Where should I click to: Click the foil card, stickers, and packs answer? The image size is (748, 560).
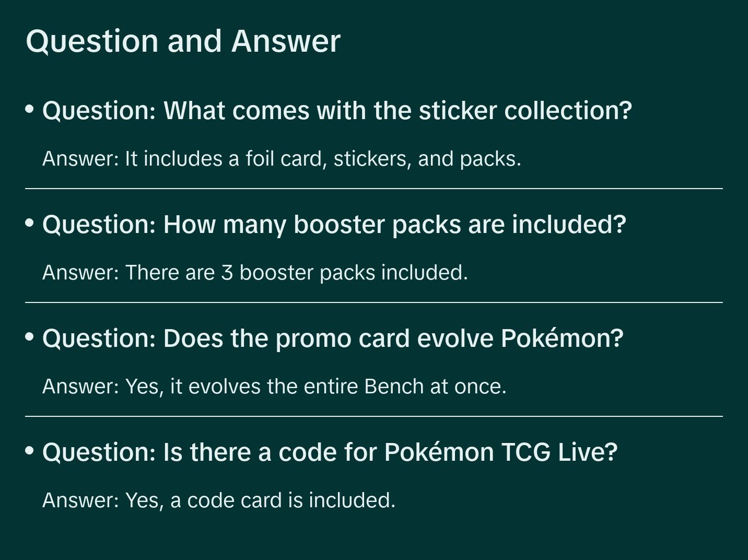coord(282,159)
